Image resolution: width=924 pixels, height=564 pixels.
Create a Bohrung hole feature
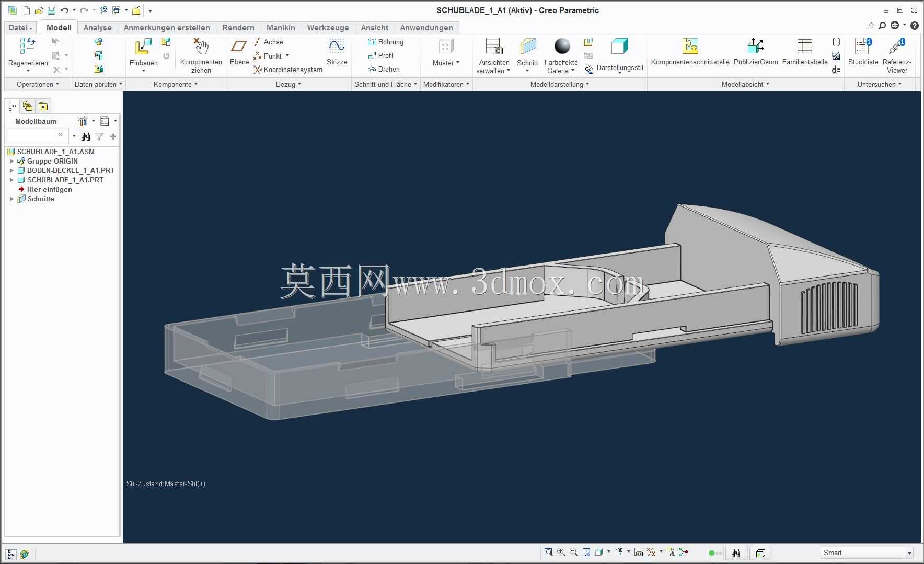[x=386, y=42]
